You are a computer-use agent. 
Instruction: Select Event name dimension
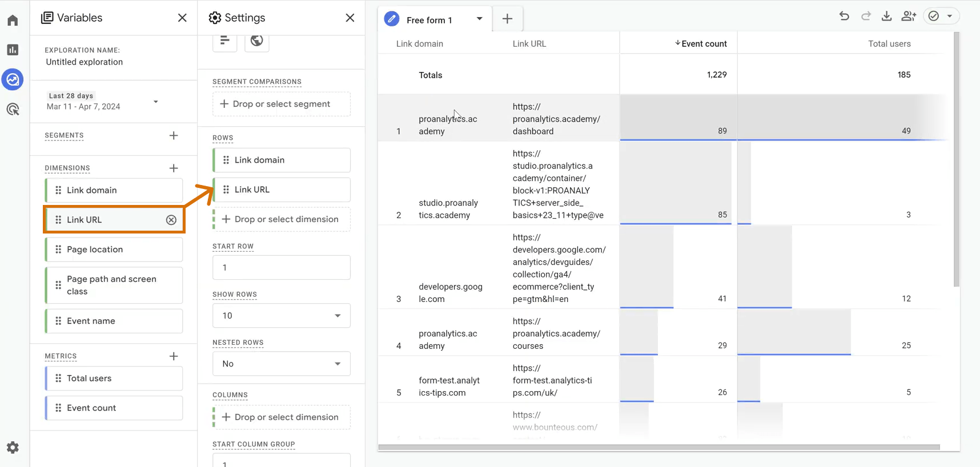(114, 321)
